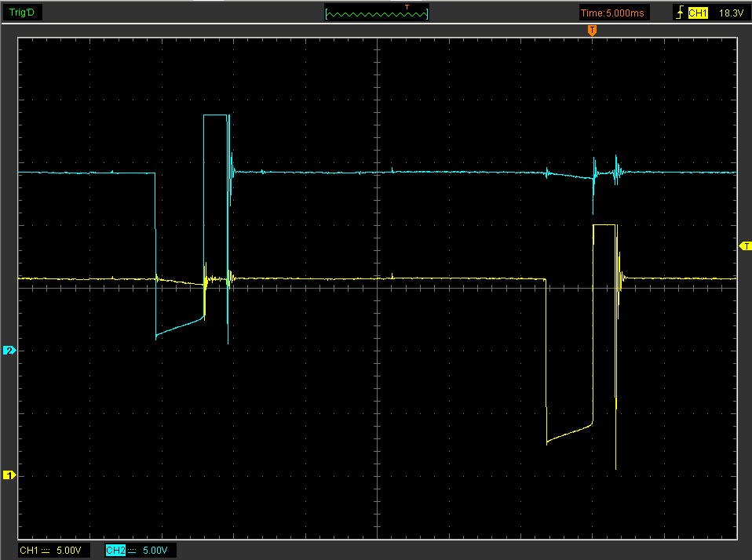Click the waveform memory overview bar
Screen dimensions: 752x560
[377, 13]
